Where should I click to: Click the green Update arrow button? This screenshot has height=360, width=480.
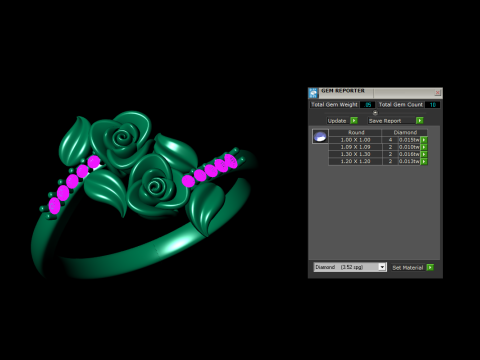click(x=354, y=121)
